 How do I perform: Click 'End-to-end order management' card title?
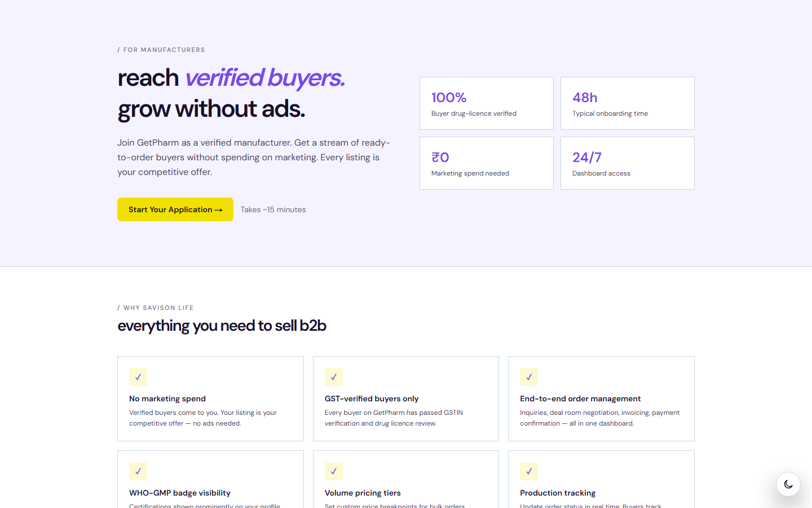[580, 398]
